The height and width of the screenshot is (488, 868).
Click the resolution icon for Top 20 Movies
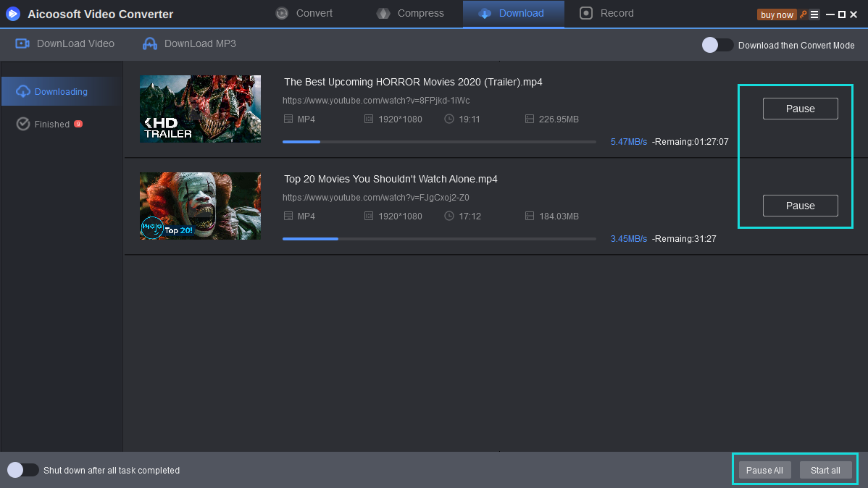click(369, 216)
